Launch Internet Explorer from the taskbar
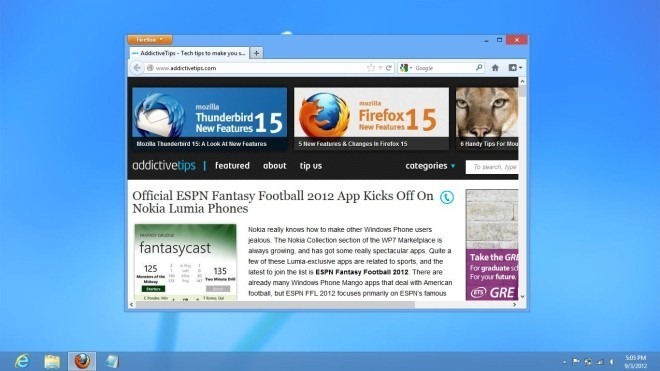This screenshot has width=660, height=371. pyautogui.click(x=22, y=361)
